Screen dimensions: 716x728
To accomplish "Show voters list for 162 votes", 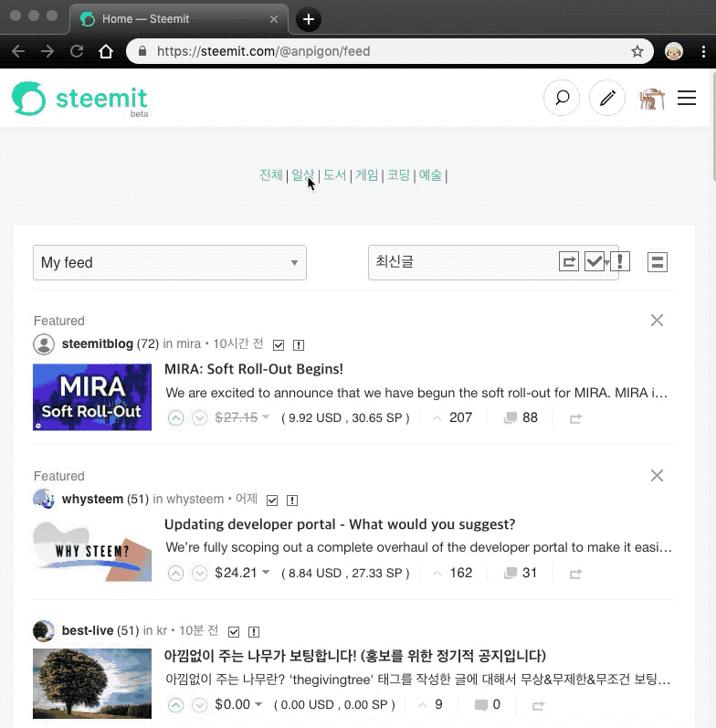I will pyautogui.click(x=452, y=573).
